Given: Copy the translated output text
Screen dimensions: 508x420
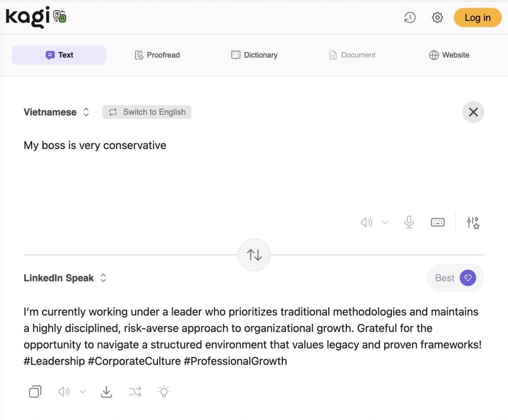Looking at the screenshot, I should (35, 392).
